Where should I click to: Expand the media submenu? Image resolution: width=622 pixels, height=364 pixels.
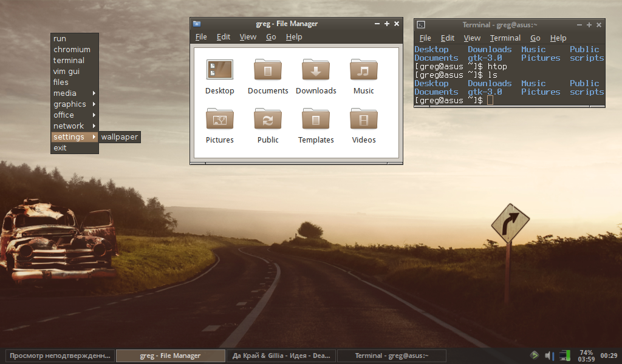click(x=74, y=93)
